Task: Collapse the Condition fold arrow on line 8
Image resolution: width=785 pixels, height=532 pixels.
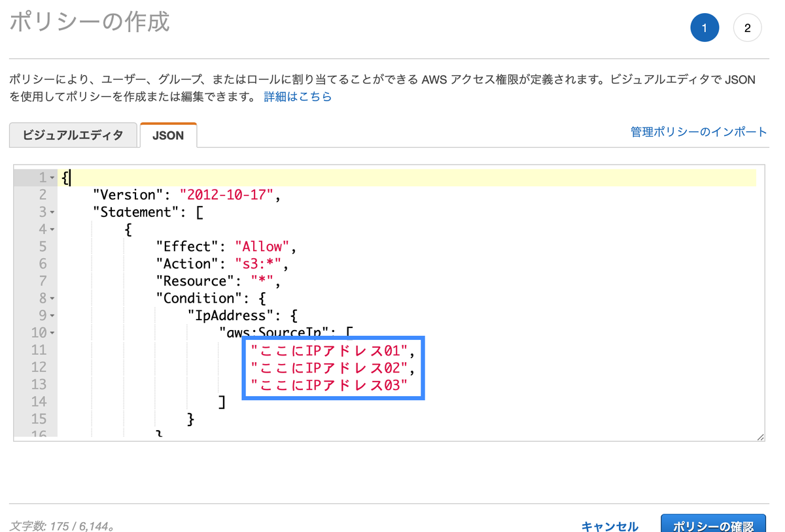Action: click(x=52, y=299)
